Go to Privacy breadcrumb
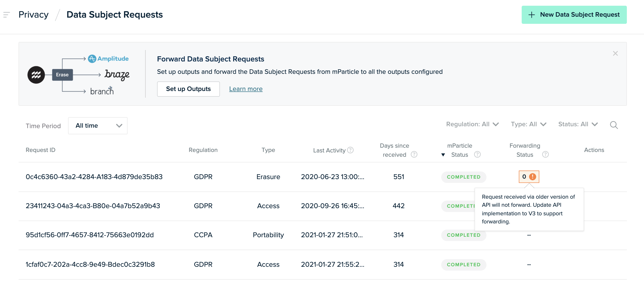 pyautogui.click(x=34, y=15)
